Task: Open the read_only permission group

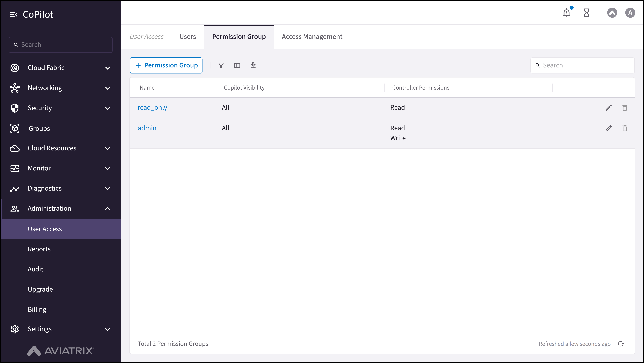Action: click(x=153, y=107)
